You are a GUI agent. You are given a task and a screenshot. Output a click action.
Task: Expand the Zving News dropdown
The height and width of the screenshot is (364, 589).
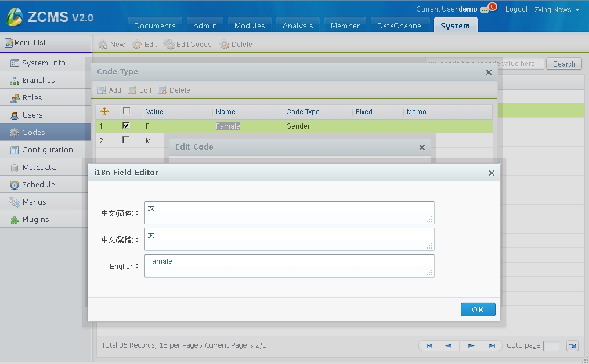click(x=577, y=10)
